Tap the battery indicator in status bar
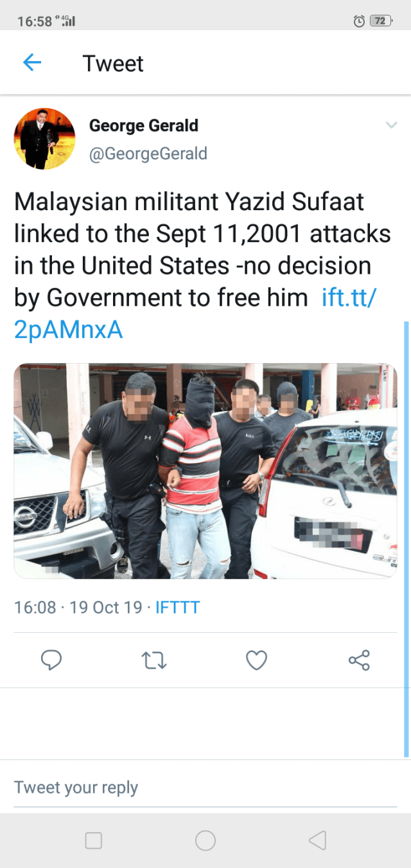 pos(381,21)
